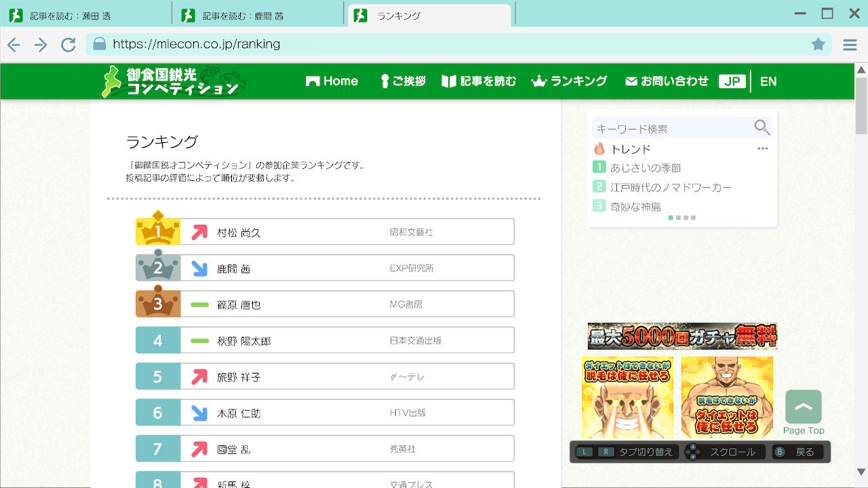Image resolution: width=868 pixels, height=488 pixels.
Task: Click the site logo in header
Action: (174, 81)
